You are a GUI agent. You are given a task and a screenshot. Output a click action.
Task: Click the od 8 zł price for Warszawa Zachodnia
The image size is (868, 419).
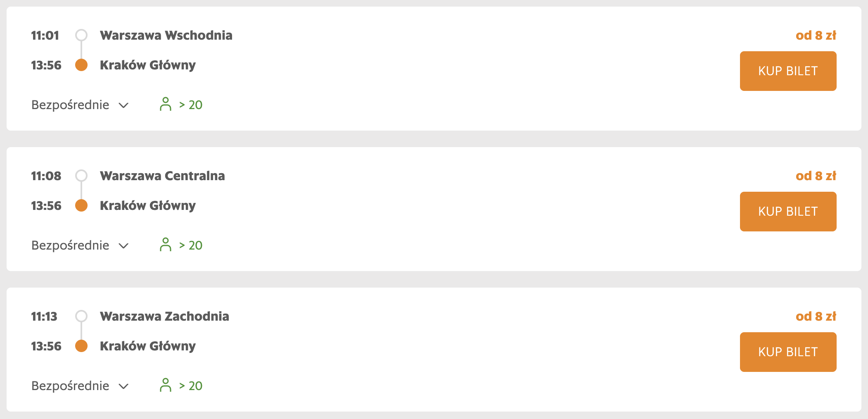click(x=816, y=317)
